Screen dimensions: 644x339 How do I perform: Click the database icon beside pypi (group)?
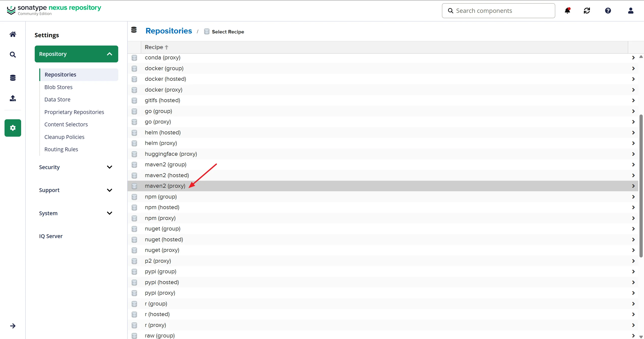click(134, 272)
